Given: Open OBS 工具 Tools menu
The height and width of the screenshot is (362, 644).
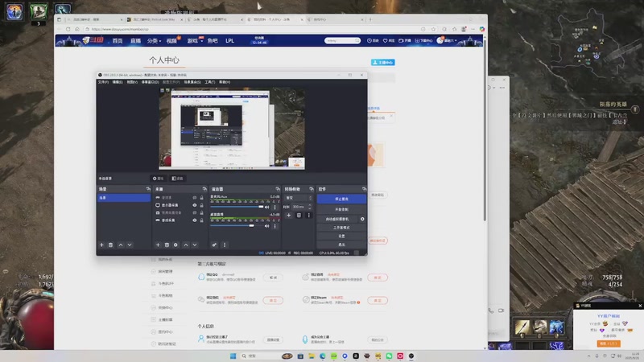Looking at the screenshot, I should click(210, 82).
